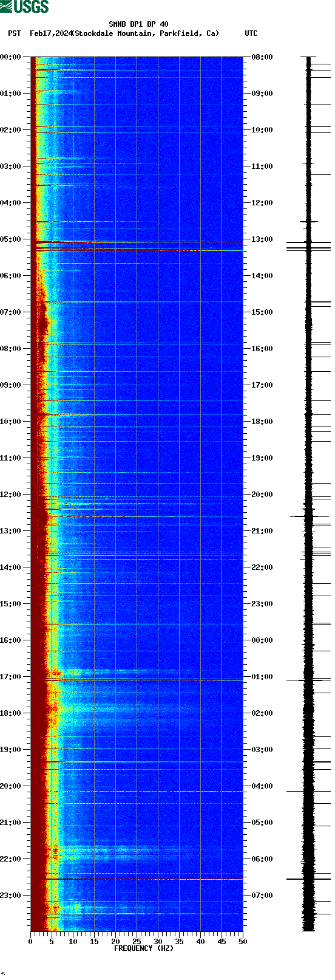This screenshot has height=980, width=335.
Task: Click the broadband event line near 22:30 PST
Action: coord(137,879)
